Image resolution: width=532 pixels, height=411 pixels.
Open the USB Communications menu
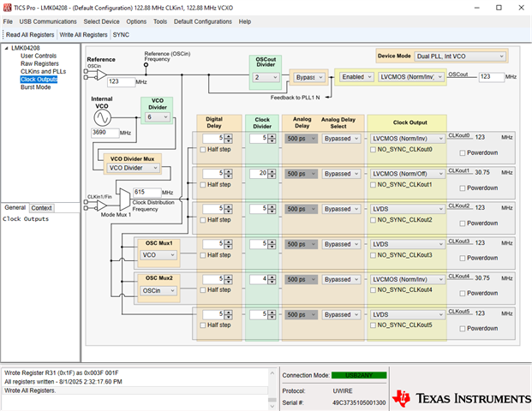click(48, 21)
